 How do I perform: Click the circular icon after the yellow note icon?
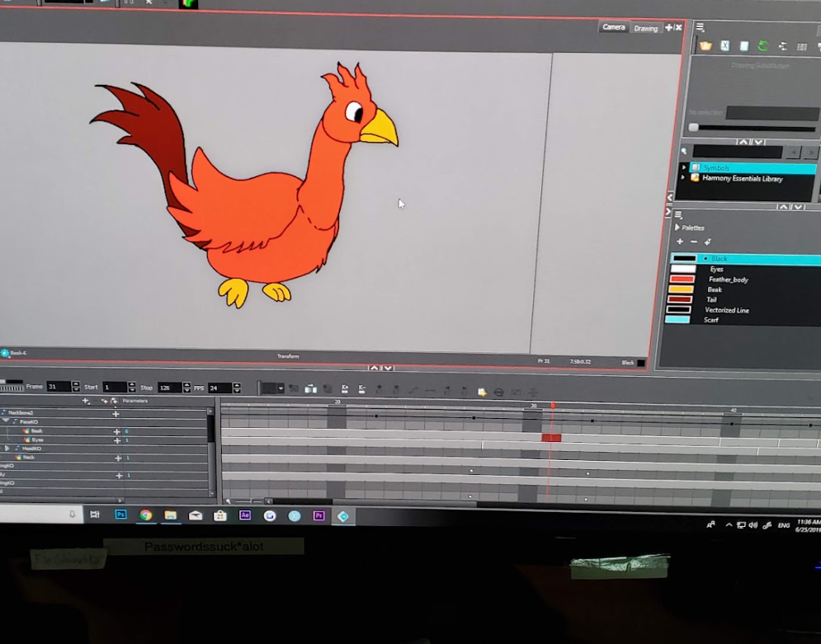(498, 392)
